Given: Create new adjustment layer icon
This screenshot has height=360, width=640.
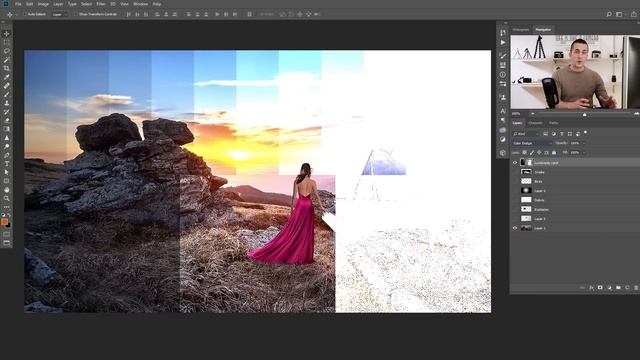Looking at the screenshot, I should point(609,288).
